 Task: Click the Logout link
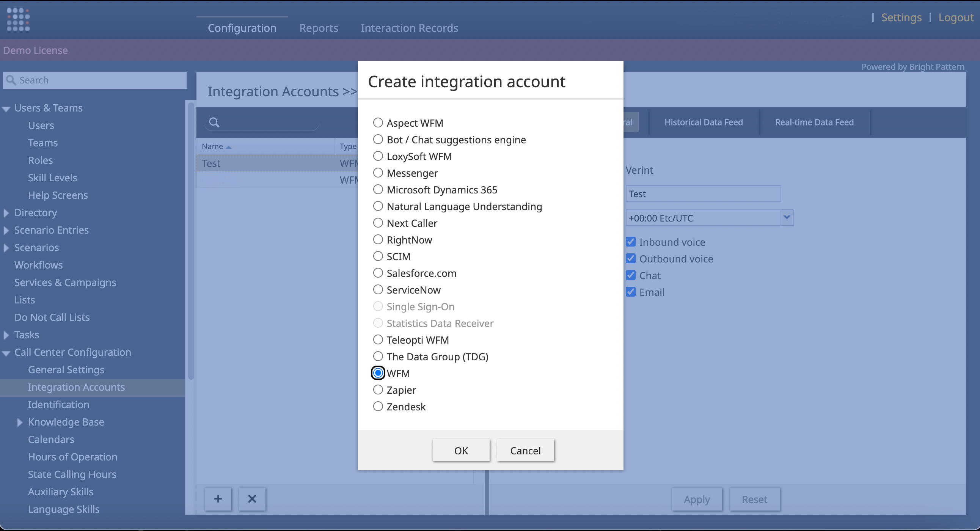click(x=956, y=17)
